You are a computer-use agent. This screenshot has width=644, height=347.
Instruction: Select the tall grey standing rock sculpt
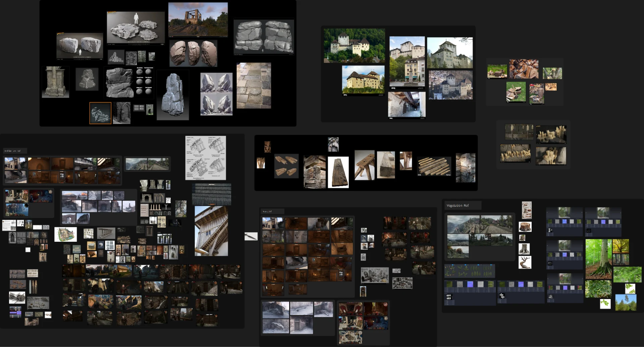click(173, 95)
